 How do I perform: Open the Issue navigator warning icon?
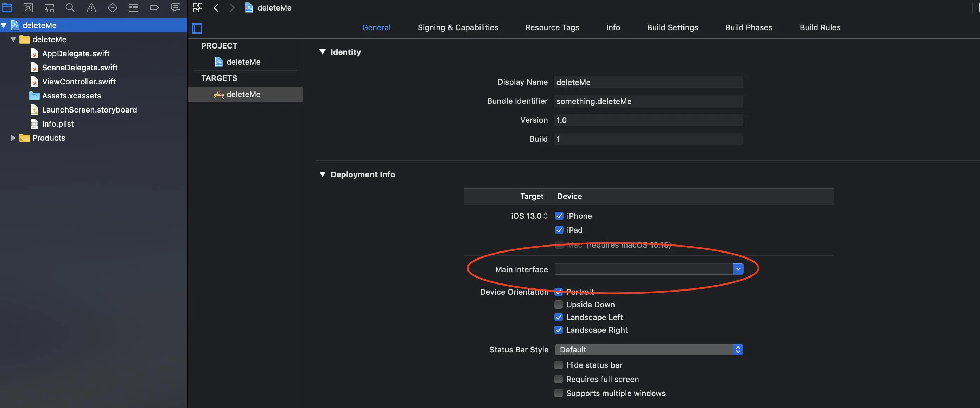[x=91, y=7]
